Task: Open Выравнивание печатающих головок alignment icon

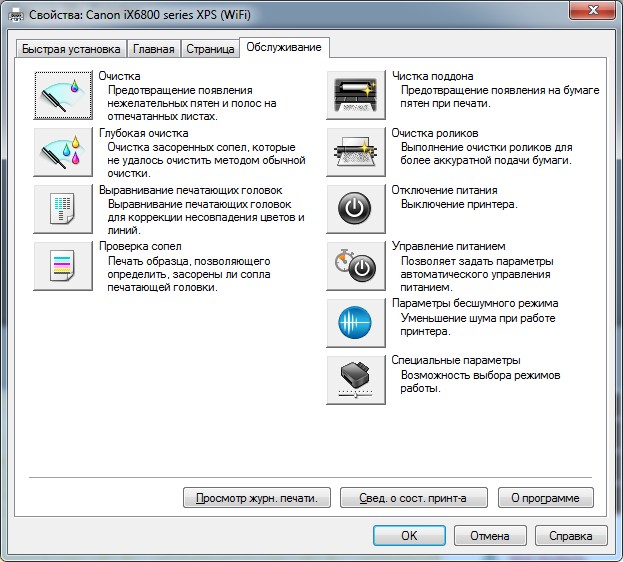Action: point(63,208)
